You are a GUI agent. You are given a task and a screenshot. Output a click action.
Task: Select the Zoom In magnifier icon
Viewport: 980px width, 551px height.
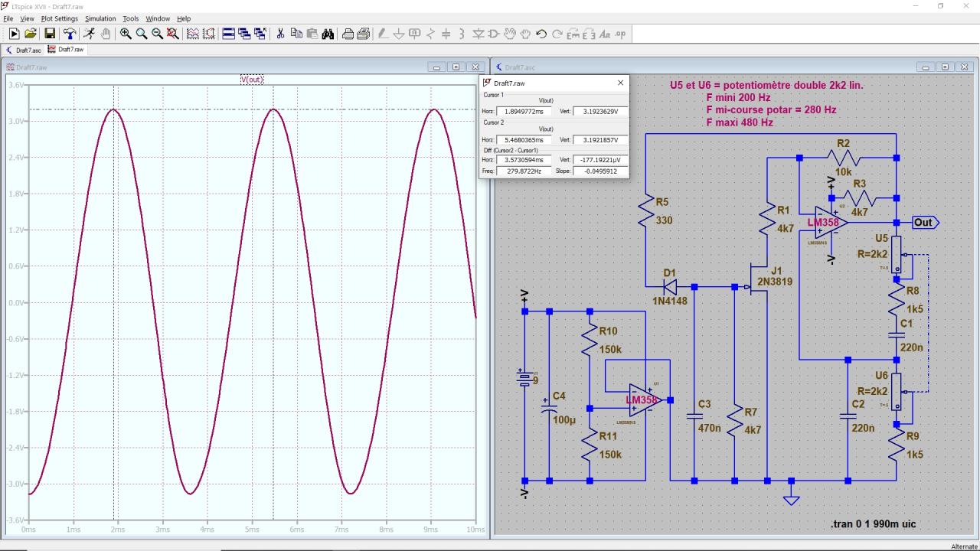point(126,34)
